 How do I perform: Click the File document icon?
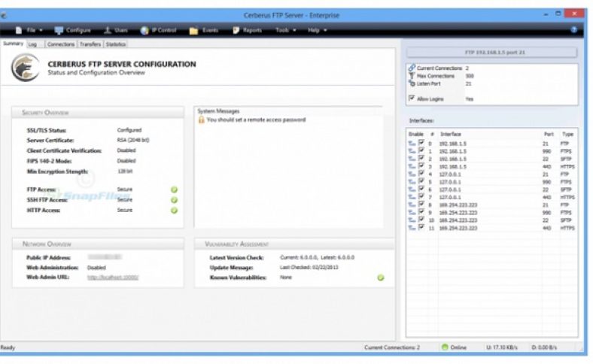click(x=19, y=30)
